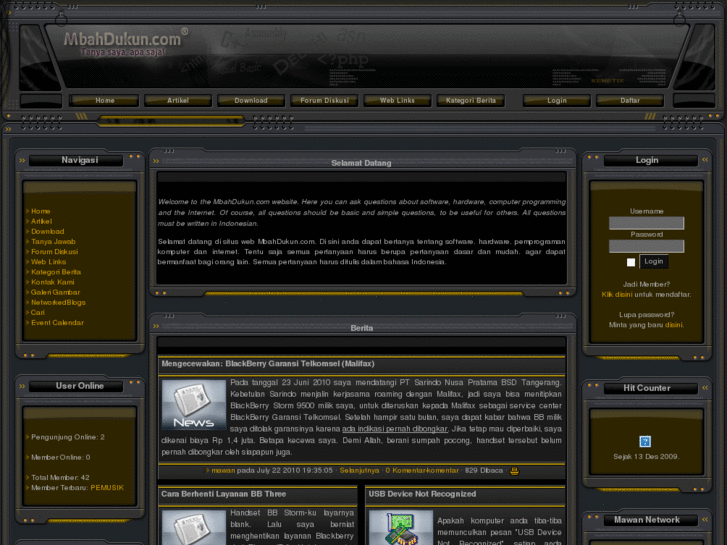Open Forum Diskusi link in Navigasi panel

pos(54,252)
